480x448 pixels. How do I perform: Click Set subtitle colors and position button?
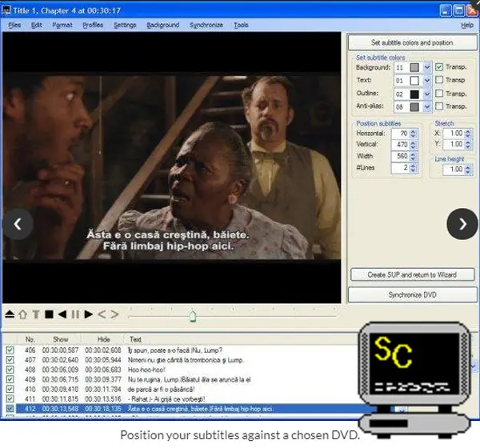point(412,42)
